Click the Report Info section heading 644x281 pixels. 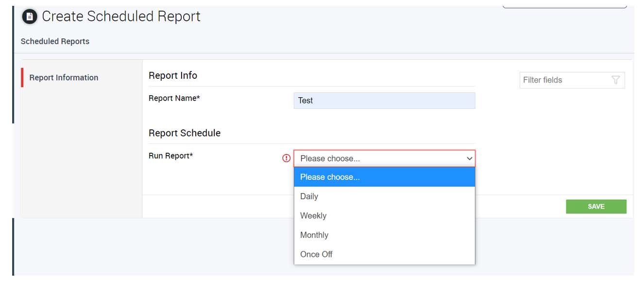172,75
